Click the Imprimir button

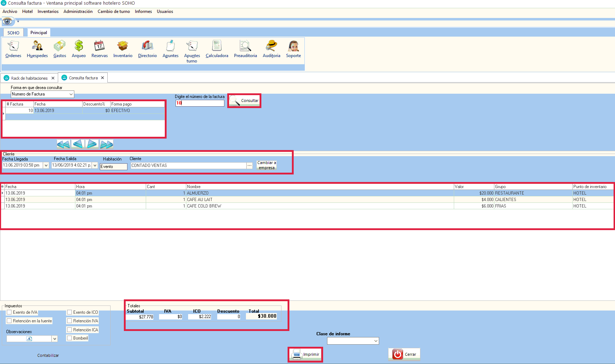pos(306,355)
